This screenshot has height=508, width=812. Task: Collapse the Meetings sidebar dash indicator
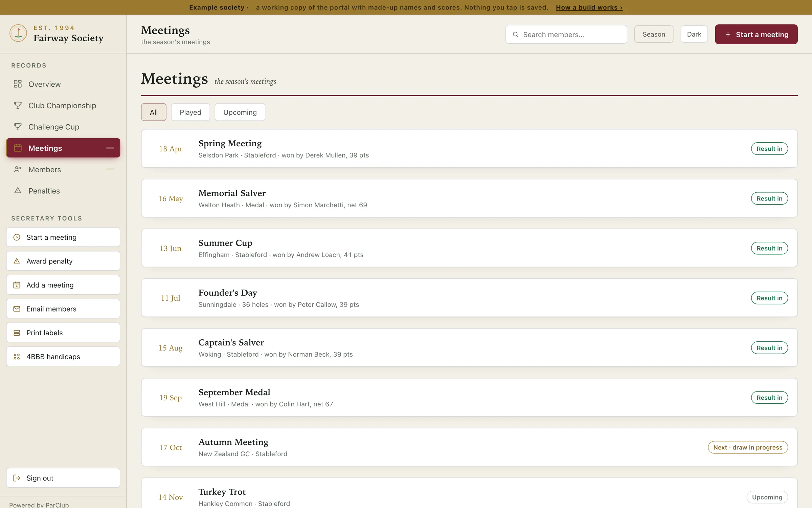point(110,148)
